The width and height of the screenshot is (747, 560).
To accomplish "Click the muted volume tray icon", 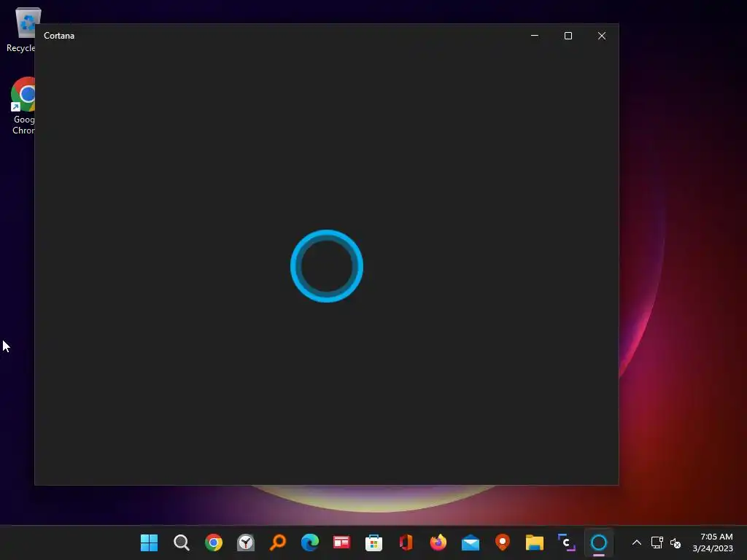I will point(676,542).
